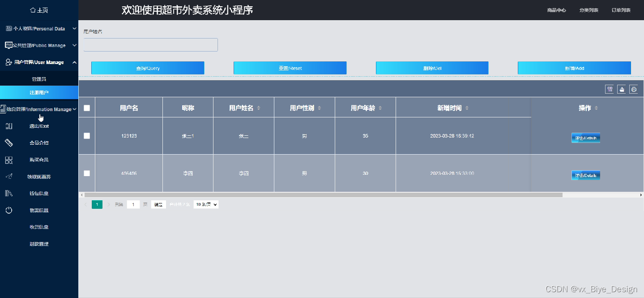This screenshot has width=644, height=298.
Task: Click the 重置/Reset button
Action: 290,68
